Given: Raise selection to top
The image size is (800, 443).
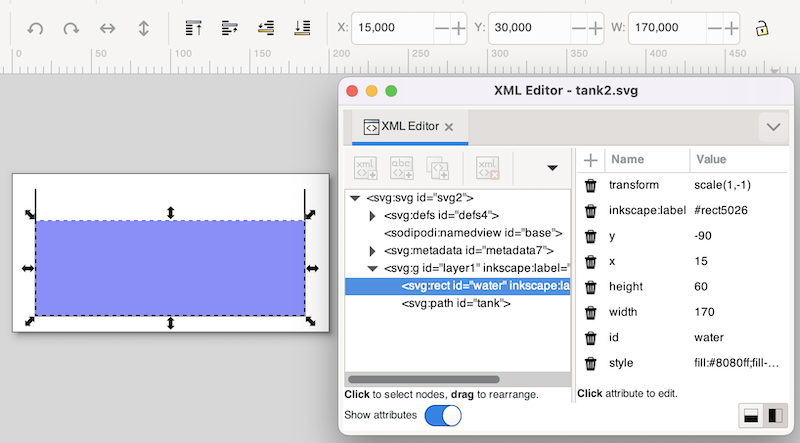Looking at the screenshot, I should pos(193,29).
